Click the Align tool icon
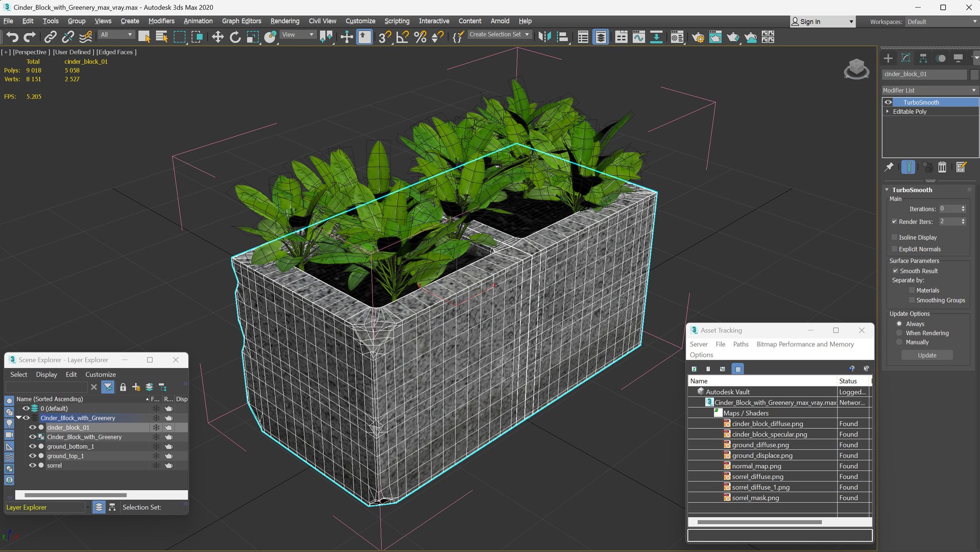This screenshot has height=552, width=980. coord(563,37)
